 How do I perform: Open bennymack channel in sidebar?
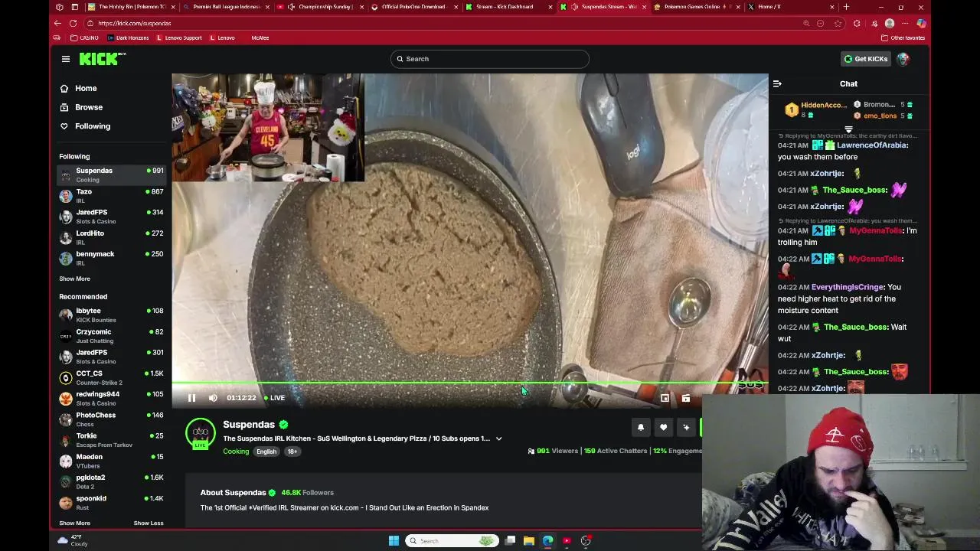pos(112,259)
